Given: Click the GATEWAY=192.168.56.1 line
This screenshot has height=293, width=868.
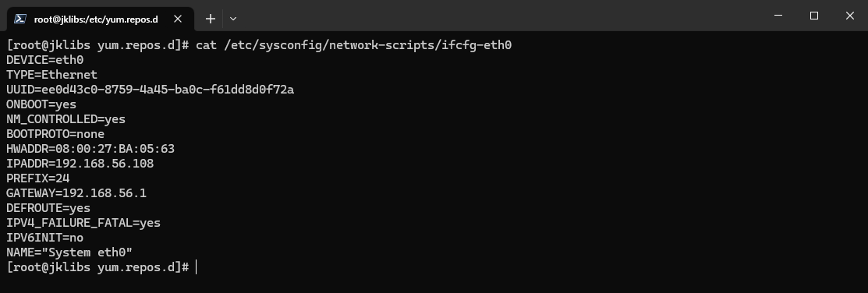Looking at the screenshot, I should point(76,193).
